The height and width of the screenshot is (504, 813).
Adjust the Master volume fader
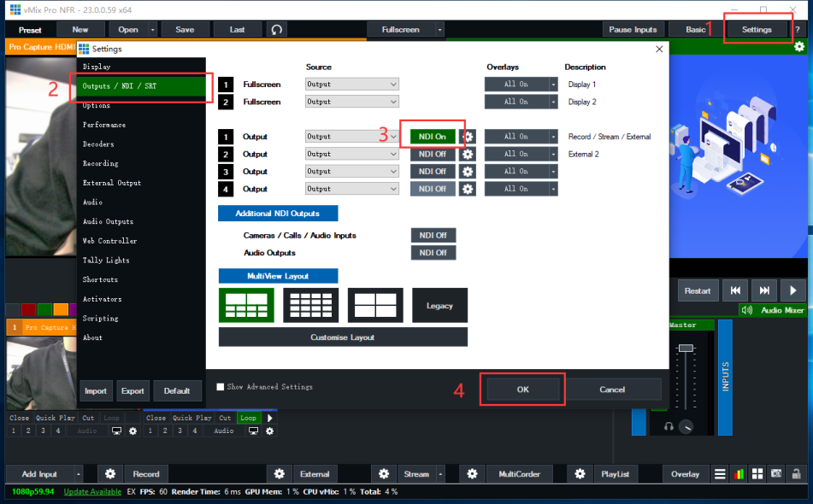(x=685, y=349)
